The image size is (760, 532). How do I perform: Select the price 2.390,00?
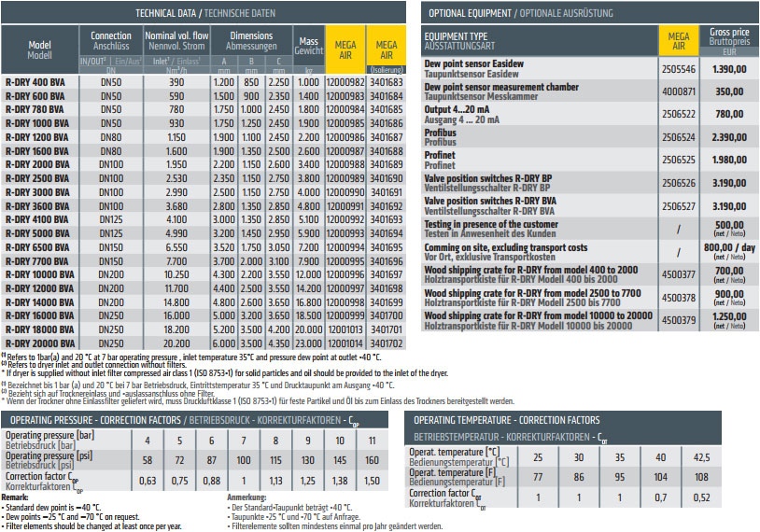click(x=729, y=137)
